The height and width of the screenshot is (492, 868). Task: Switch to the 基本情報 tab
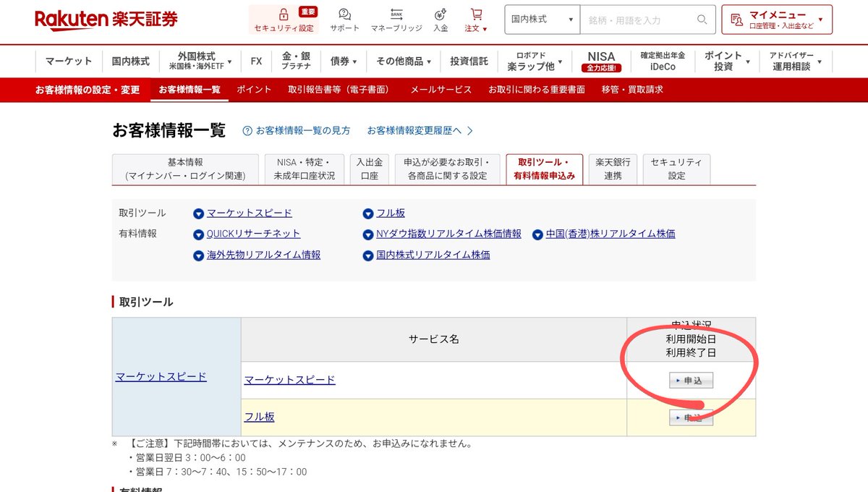click(x=185, y=169)
